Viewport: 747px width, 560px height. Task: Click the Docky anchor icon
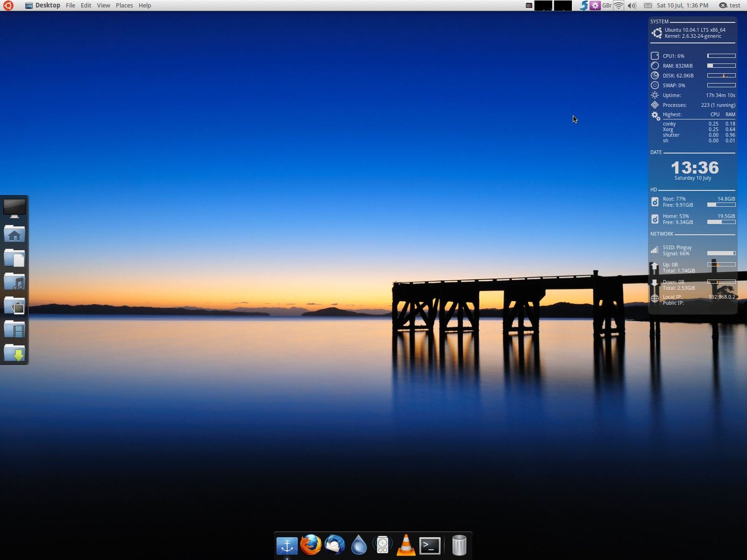(287, 545)
